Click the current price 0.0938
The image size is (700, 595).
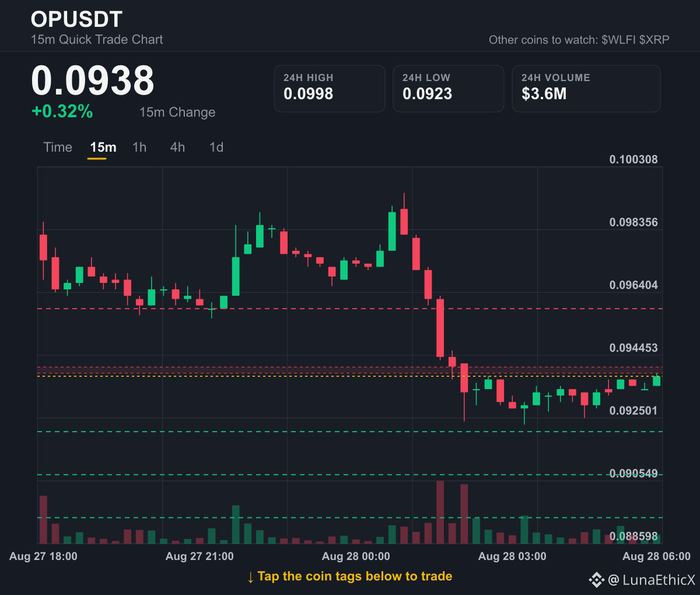click(x=93, y=80)
